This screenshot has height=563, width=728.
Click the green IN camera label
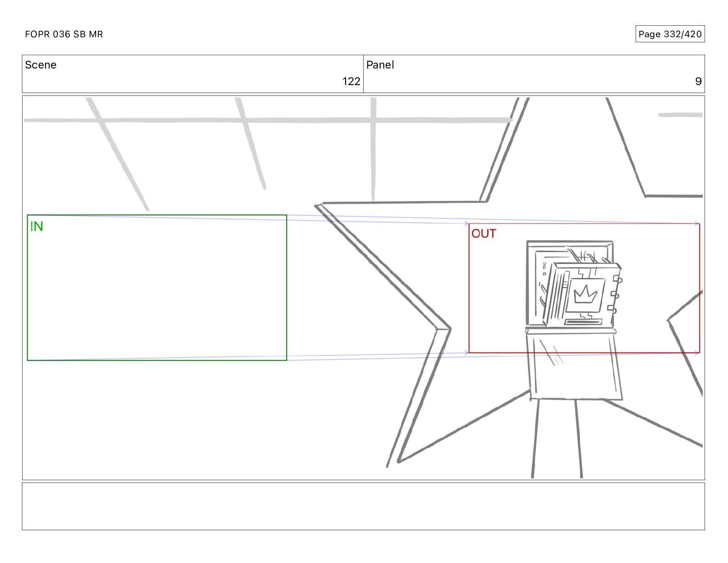pos(37,226)
